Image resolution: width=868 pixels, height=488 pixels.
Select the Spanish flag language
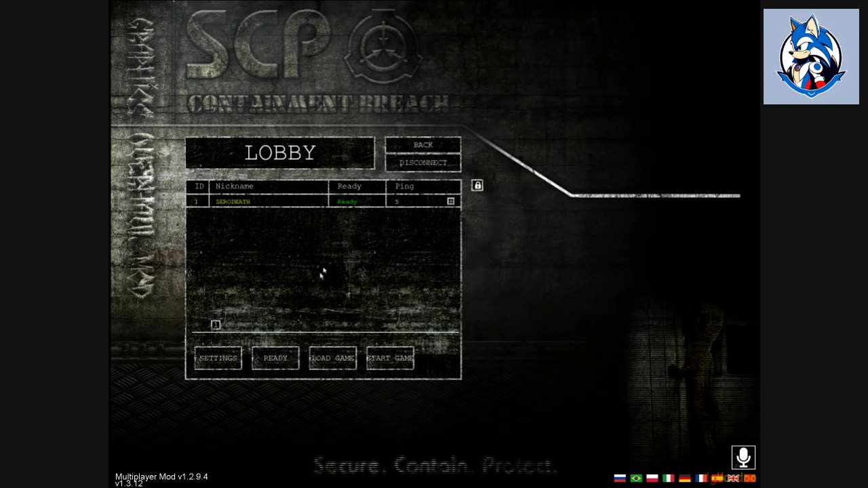click(x=717, y=478)
